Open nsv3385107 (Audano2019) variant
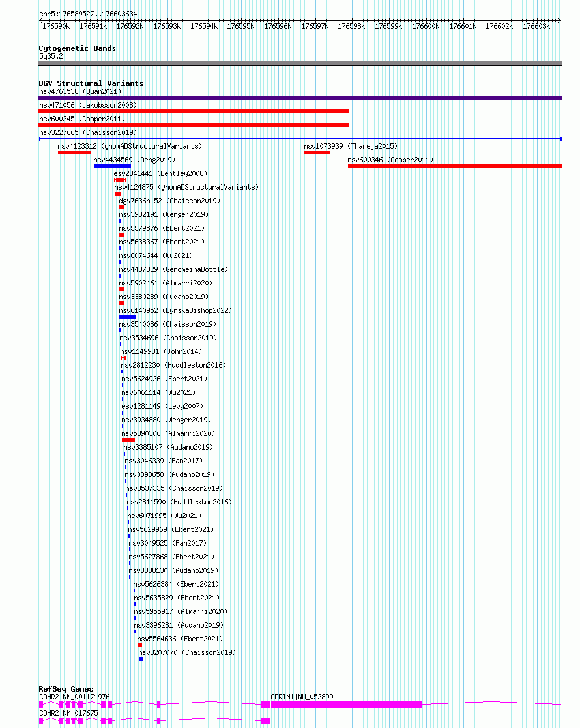580x728 pixels. (x=169, y=448)
